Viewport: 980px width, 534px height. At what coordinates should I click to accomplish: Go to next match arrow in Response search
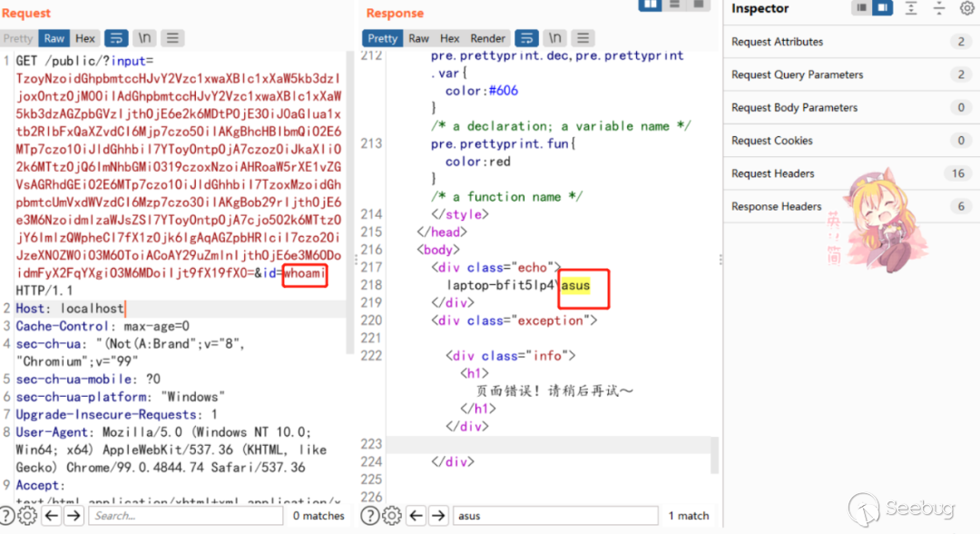coord(437,516)
